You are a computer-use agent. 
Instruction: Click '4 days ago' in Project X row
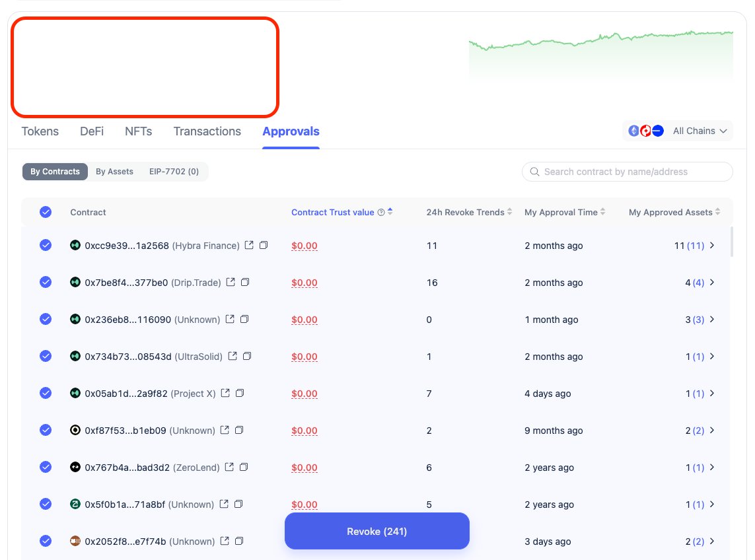[x=548, y=394]
